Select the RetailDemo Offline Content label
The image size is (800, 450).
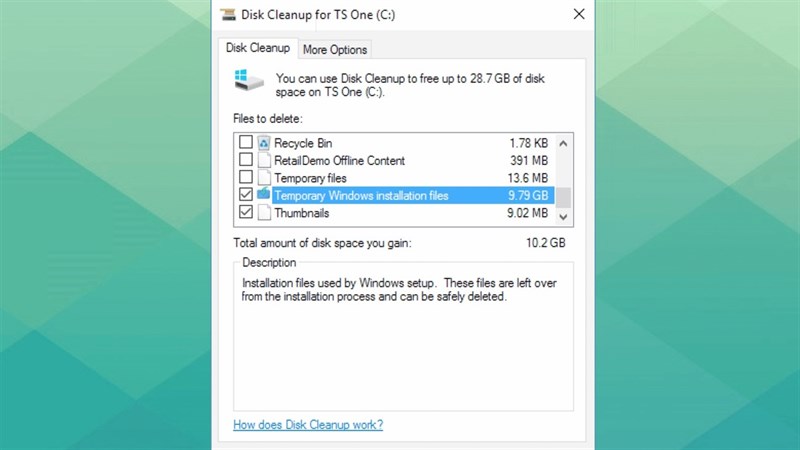click(x=339, y=161)
